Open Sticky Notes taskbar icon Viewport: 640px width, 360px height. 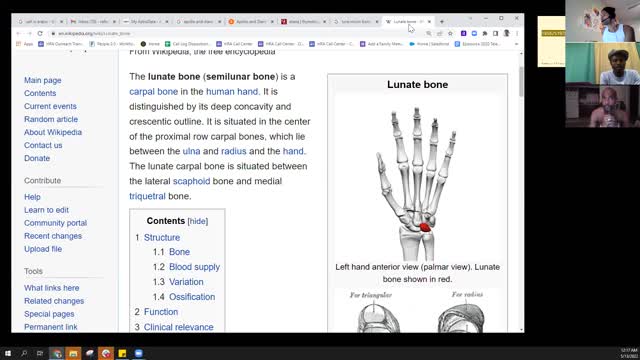tap(122, 353)
